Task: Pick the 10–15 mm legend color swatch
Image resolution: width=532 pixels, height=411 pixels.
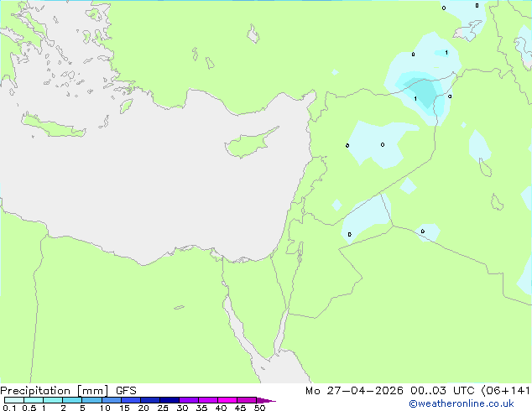Action: (x=111, y=400)
